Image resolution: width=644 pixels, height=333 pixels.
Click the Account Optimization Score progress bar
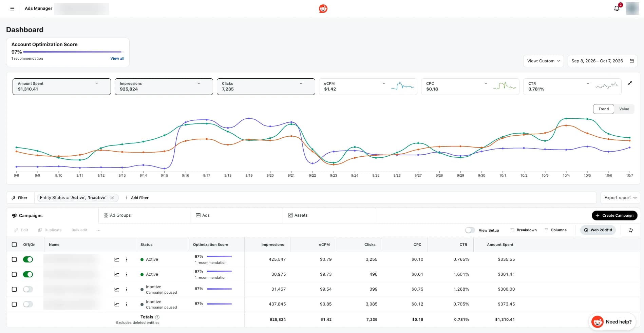74,52
